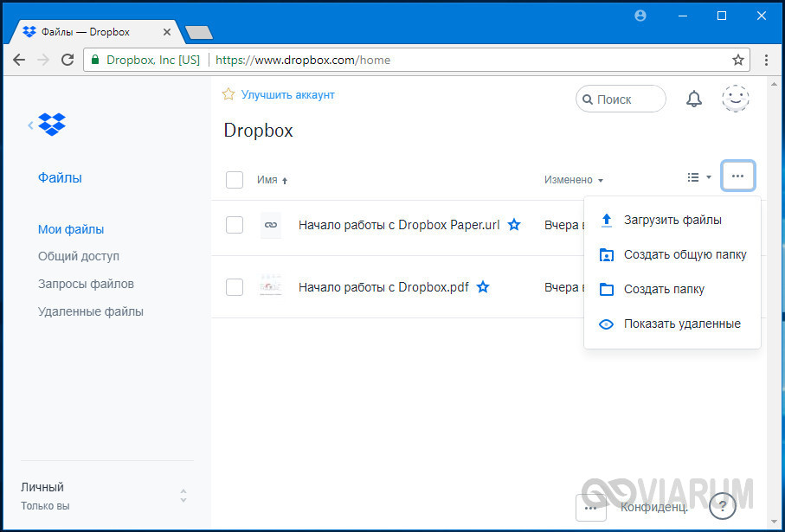Click the Dropbox folder title heading
785x532 pixels.
click(258, 130)
